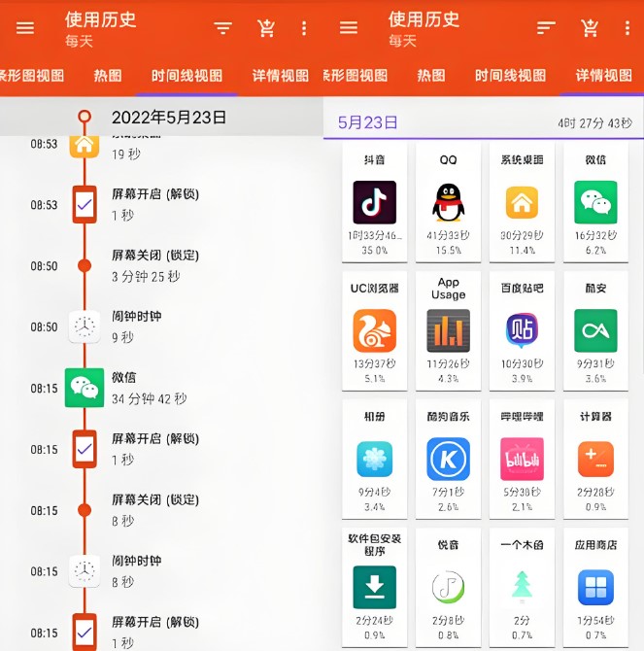Tap sort icon in right details screen

[x=546, y=28]
